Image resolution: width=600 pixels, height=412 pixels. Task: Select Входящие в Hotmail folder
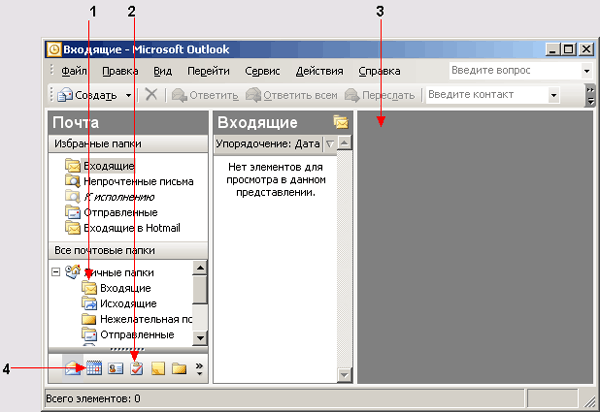click(x=123, y=228)
